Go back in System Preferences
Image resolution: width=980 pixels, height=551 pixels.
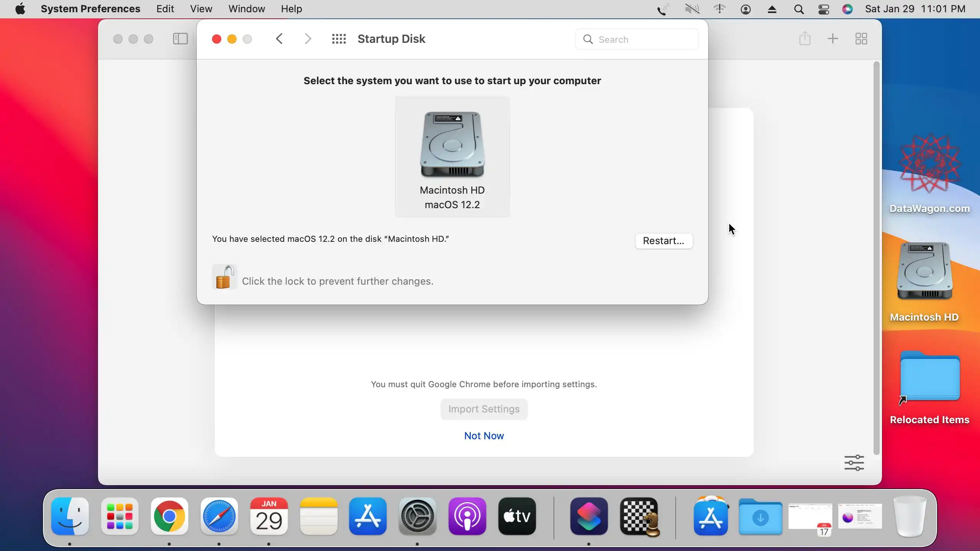tap(279, 39)
